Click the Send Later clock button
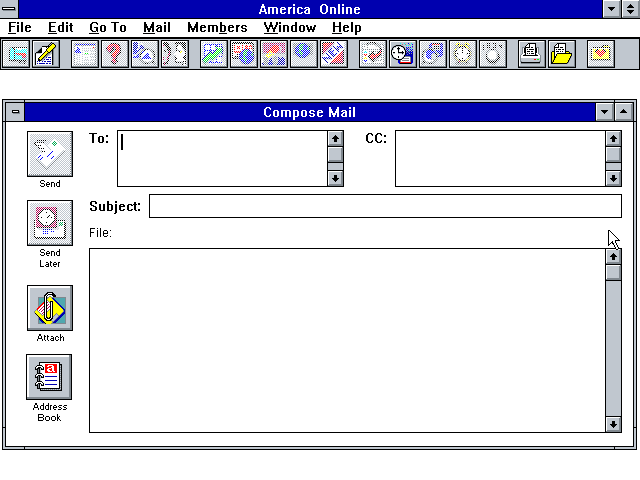The width and height of the screenshot is (640, 480). click(50, 223)
